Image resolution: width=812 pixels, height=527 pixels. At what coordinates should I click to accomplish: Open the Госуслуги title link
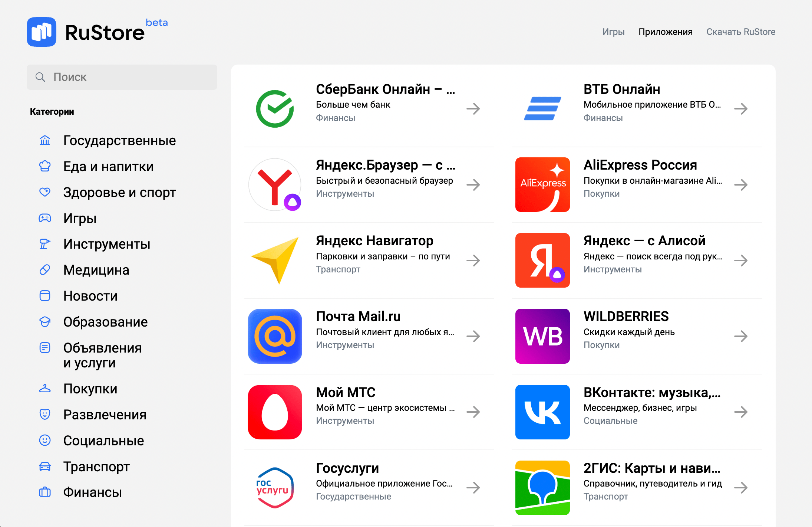click(347, 468)
